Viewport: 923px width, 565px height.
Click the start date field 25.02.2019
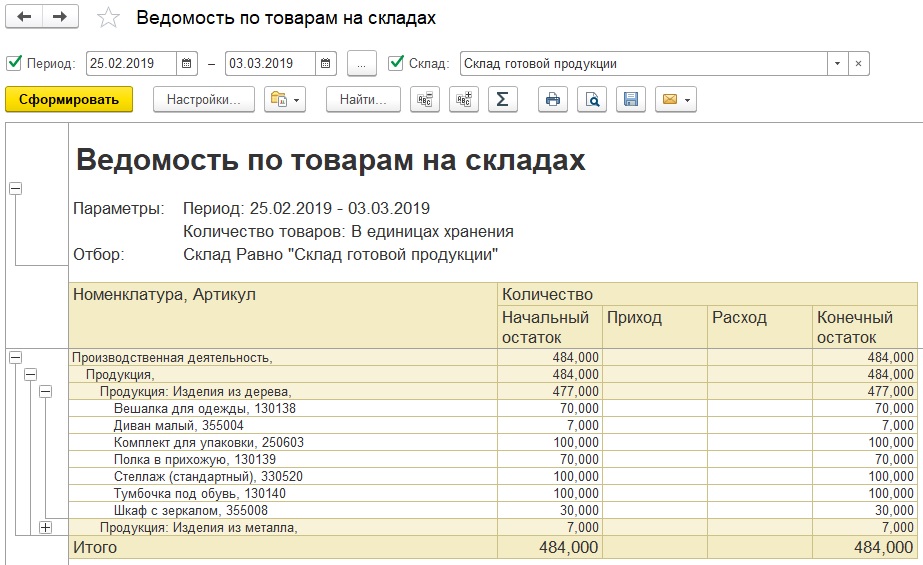[131, 64]
